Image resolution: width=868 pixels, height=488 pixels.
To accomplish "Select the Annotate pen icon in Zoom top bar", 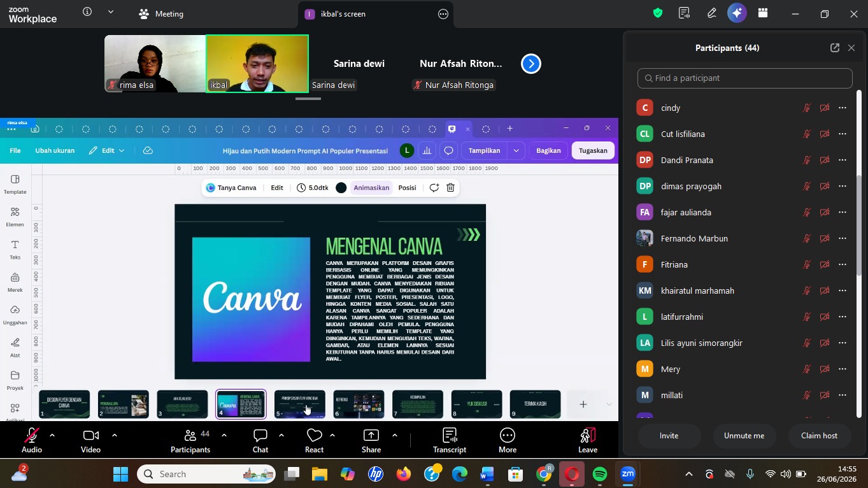I will point(711,13).
